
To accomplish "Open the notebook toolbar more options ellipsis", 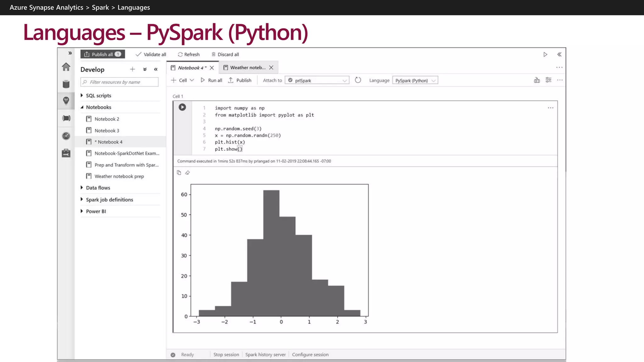I will [560, 80].
